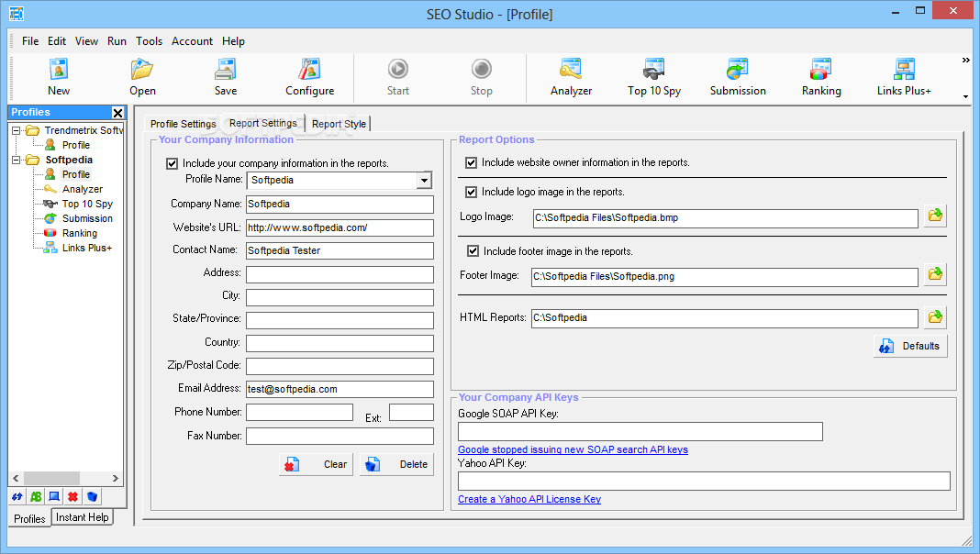
Task: Click the green AB rename icon below the tree
Action: pos(36,496)
